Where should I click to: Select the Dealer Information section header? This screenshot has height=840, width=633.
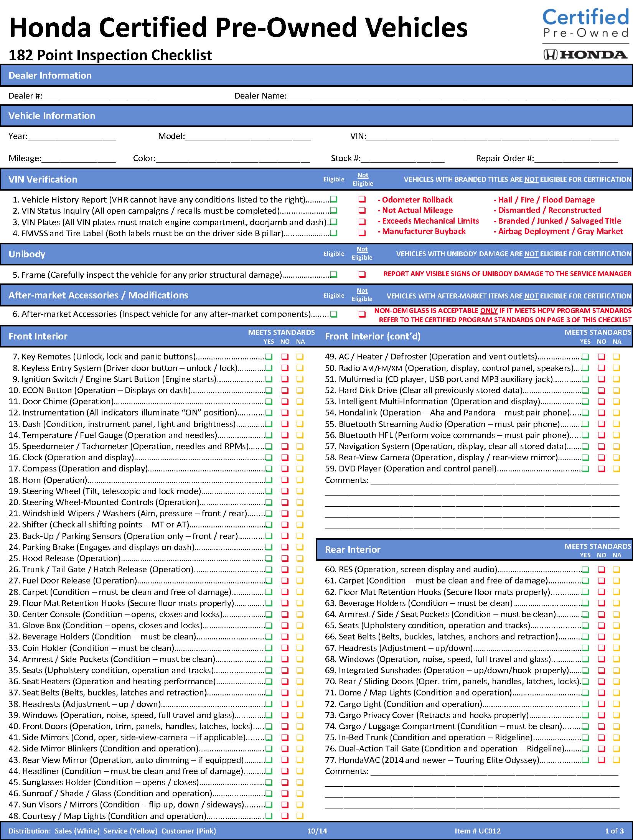coord(316,75)
